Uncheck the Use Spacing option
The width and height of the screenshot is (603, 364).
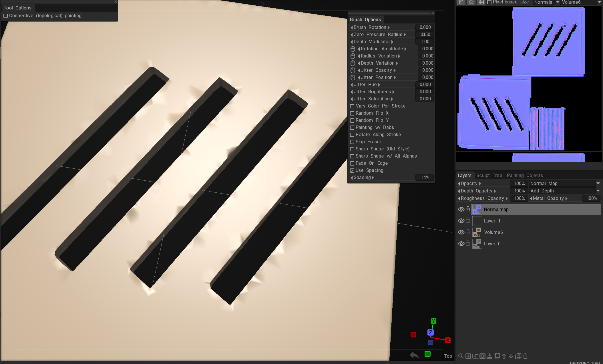(x=352, y=170)
